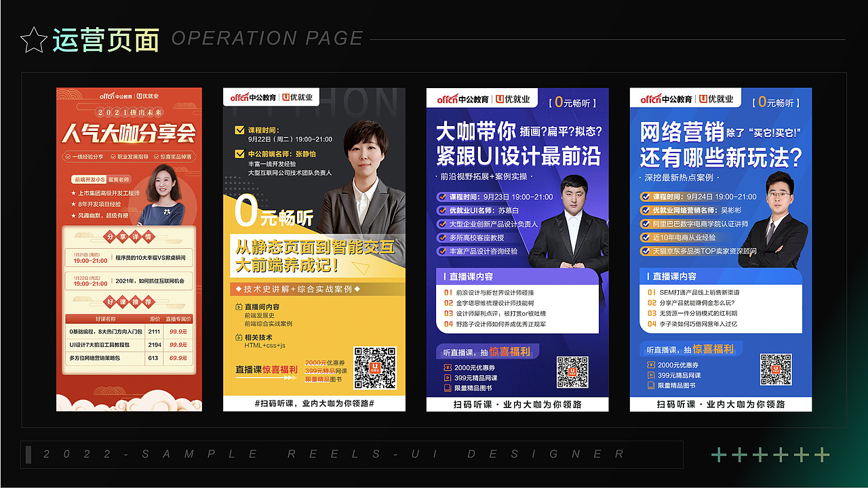Click the 课程时间 checkmark on the yellow poster
This screenshot has width=868, height=488.
239,130
